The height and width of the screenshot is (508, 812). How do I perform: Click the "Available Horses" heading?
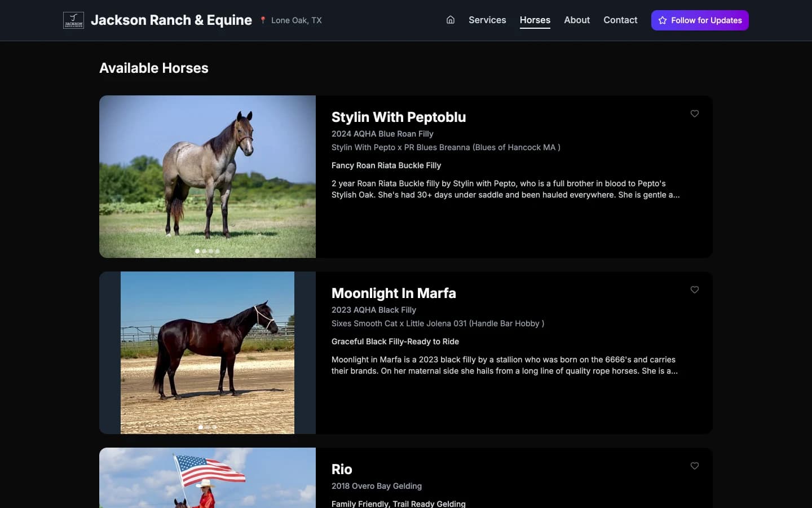[154, 68]
